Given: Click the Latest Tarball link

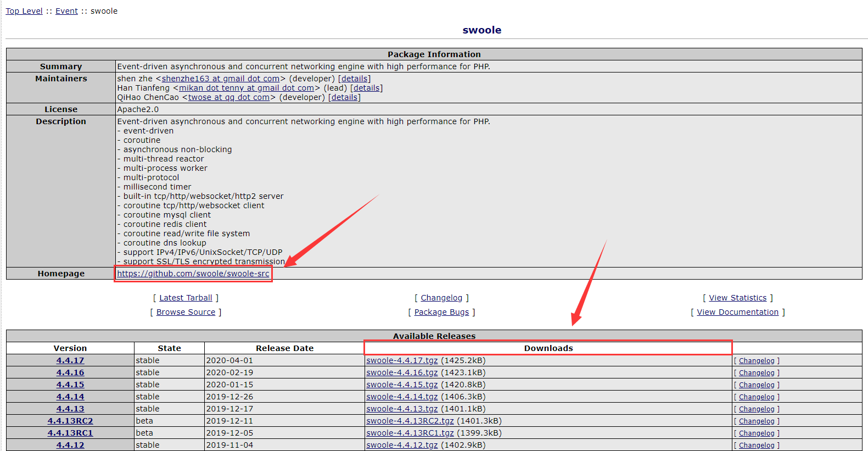Looking at the screenshot, I should pyautogui.click(x=186, y=298).
